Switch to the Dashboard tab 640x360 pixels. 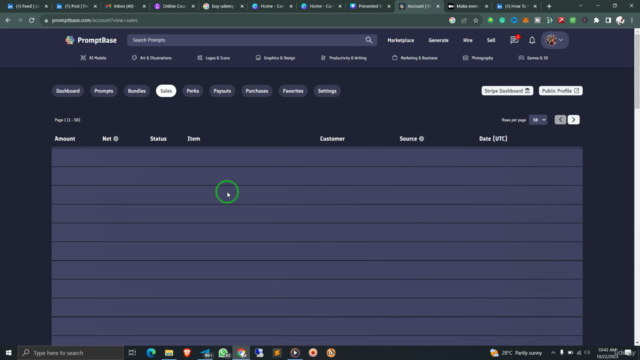(68, 91)
